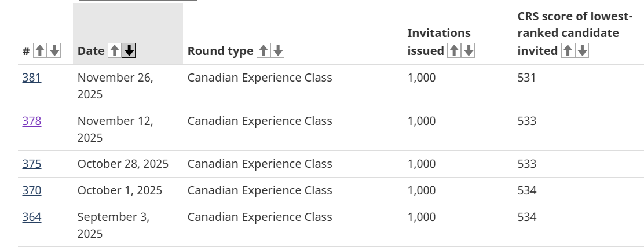Sort Invitations issued descending
Screen dimensions: 644x247
[469, 51]
